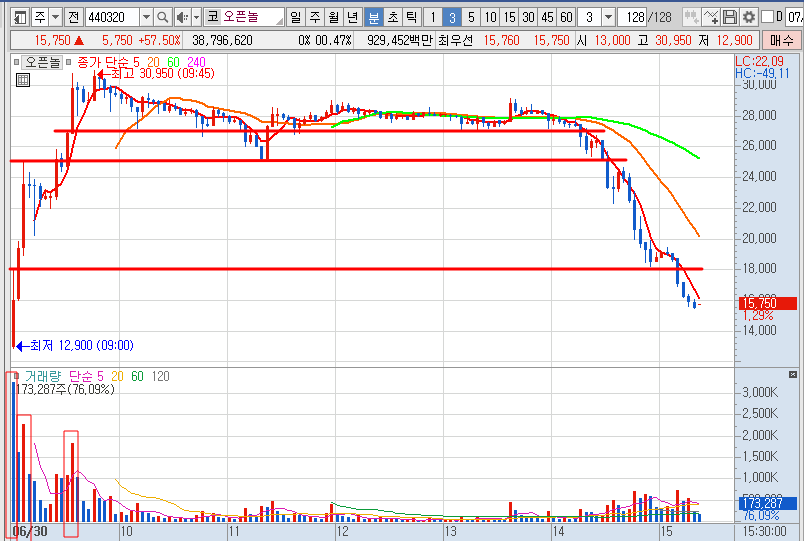
Task: Expand the minute interval 3 dropdown
Action: pos(608,17)
